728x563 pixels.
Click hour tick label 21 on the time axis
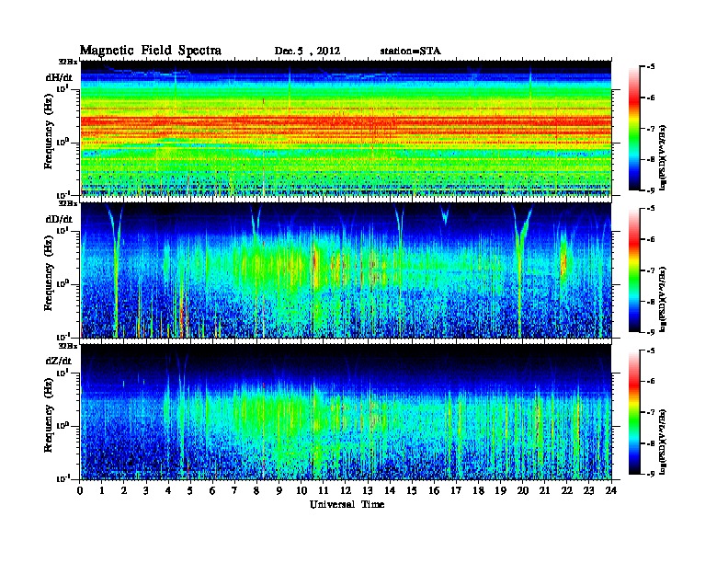tap(544, 490)
